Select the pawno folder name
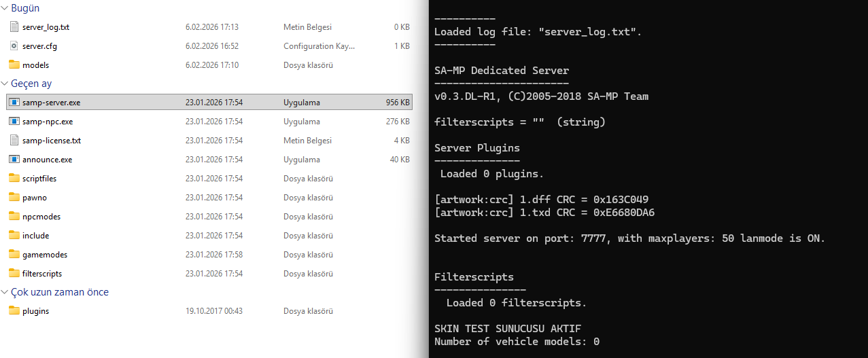The width and height of the screenshot is (868, 358). coord(35,198)
